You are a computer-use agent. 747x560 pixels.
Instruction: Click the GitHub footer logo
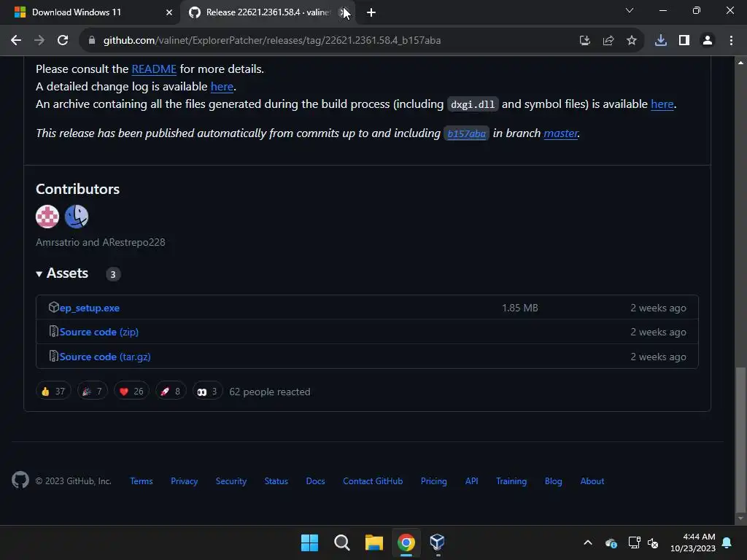(20, 480)
